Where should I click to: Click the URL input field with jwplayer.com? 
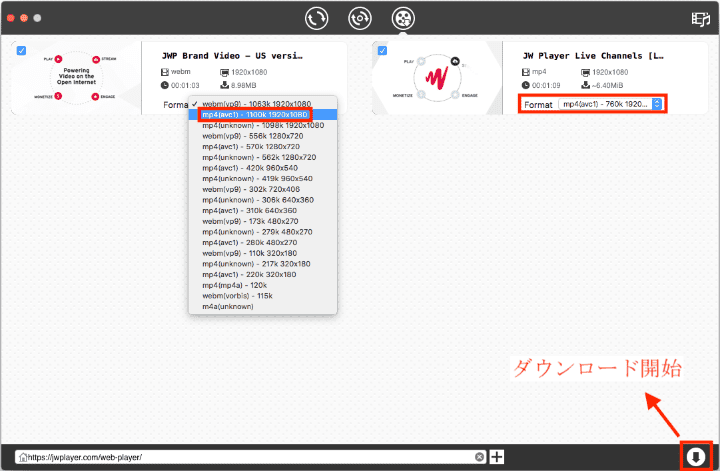[x=250, y=457]
